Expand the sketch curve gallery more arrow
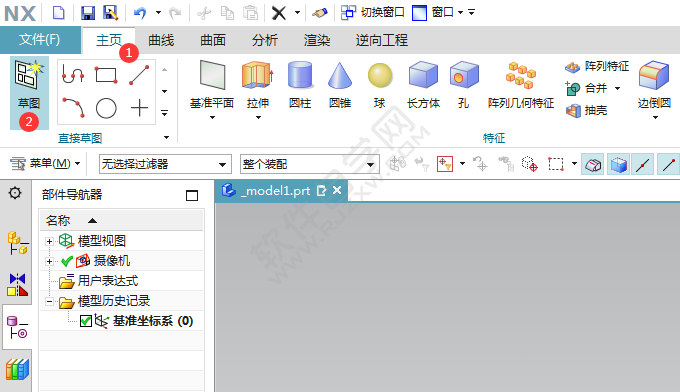 (x=165, y=113)
